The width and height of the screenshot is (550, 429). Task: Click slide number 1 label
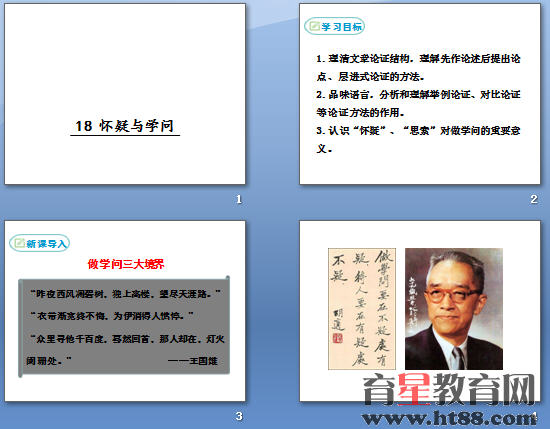click(x=239, y=199)
